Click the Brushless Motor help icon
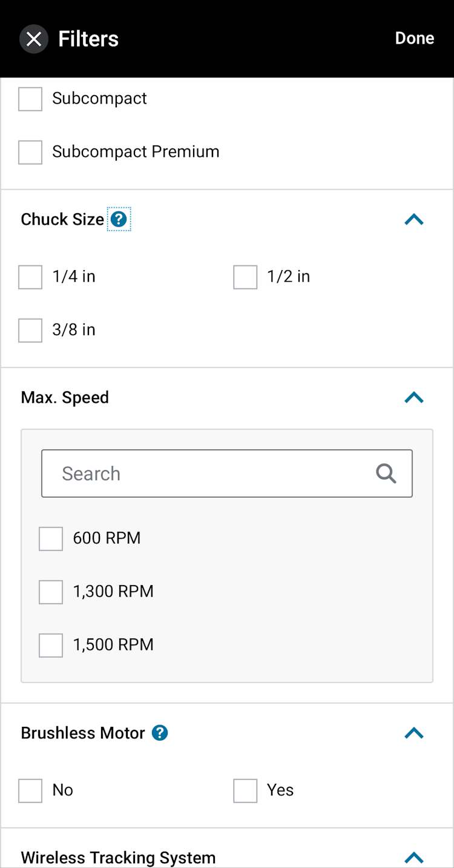Viewport: 454px width, 868px height. 160,733
